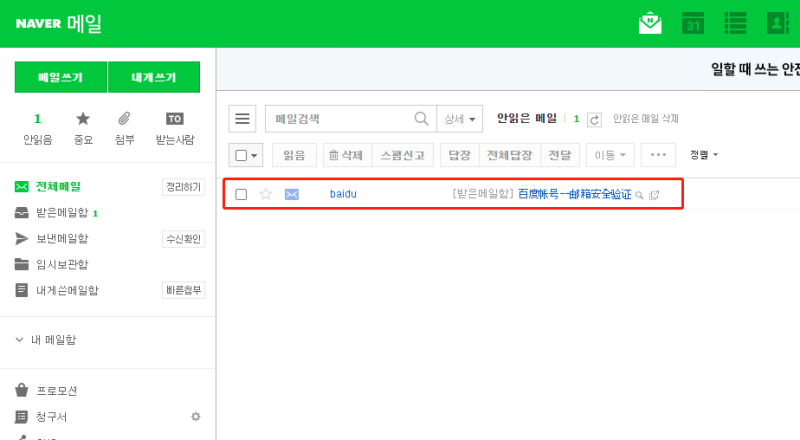Open the 내게쓴메일함 folder
Image resolution: width=800 pixels, height=440 pixels.
tap(67, 290)
